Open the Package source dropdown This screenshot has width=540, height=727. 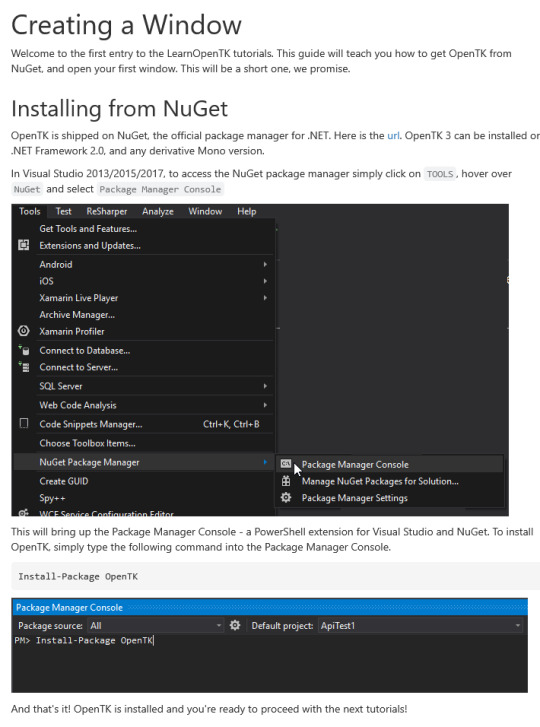156,625
